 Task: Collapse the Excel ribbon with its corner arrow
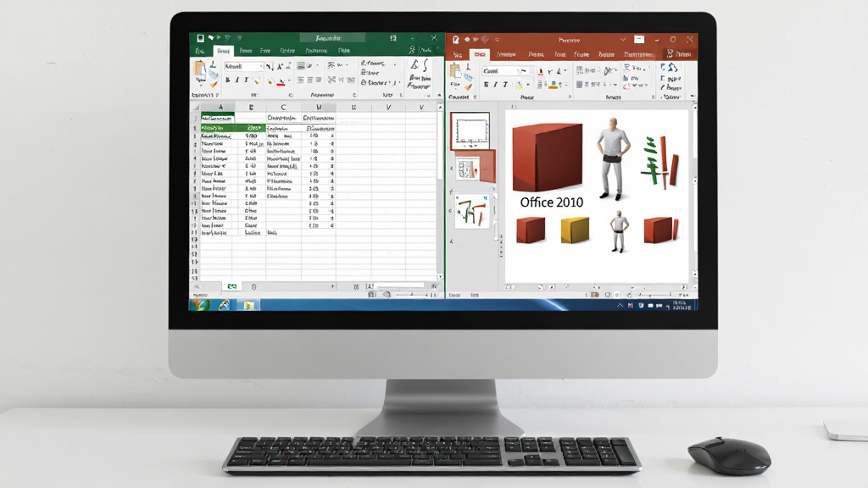pos(439,95)
